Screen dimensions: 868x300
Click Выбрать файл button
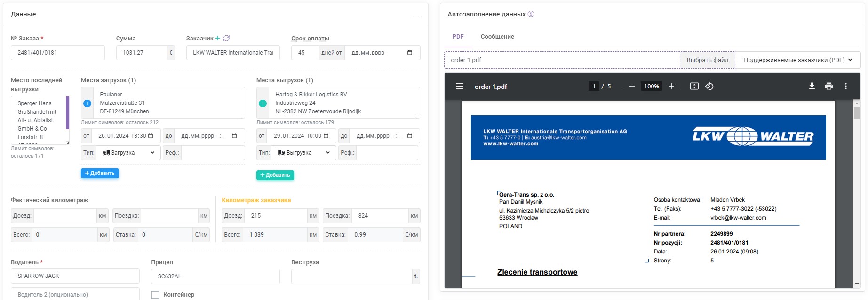707,60
